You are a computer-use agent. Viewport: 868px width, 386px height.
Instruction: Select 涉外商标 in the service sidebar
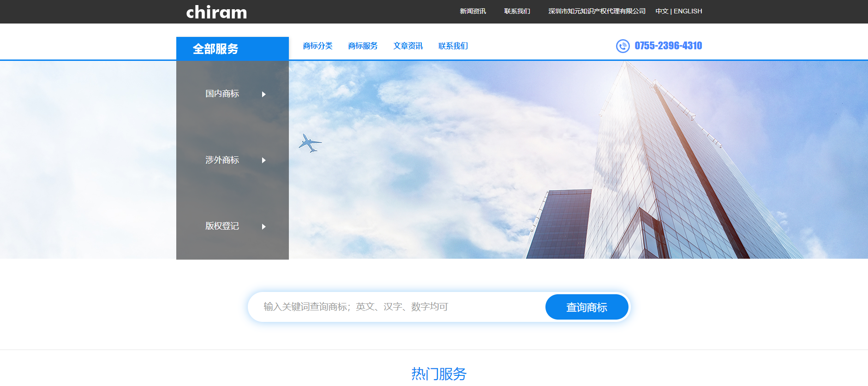pos(222,160)
